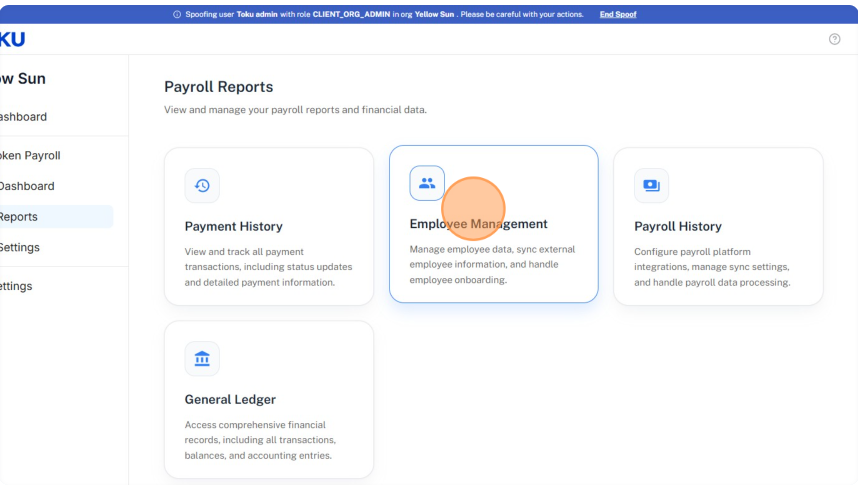The image size is (858, 487).
Task: Click the Payroll History money icon
Action: click(x=651, y=185)
